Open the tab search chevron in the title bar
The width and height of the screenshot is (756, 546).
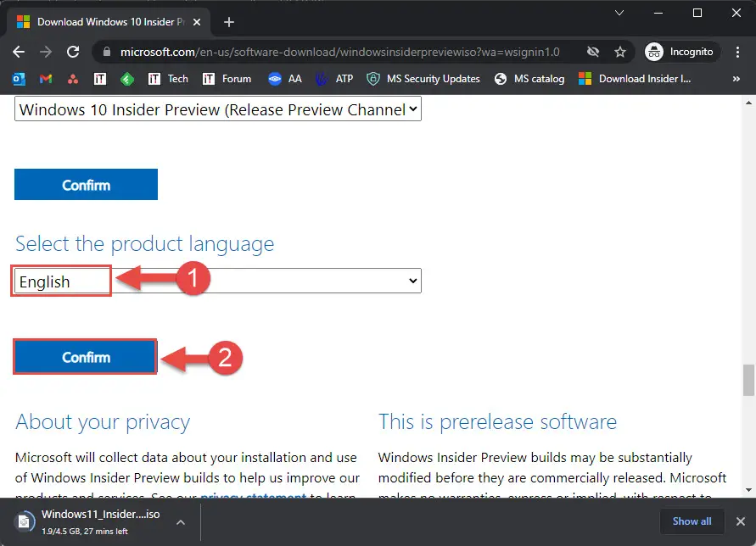coord(619,13)
